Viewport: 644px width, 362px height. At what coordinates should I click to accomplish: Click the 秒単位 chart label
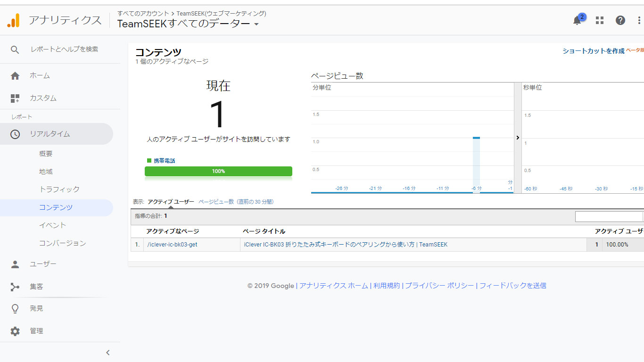pos(533,88)
